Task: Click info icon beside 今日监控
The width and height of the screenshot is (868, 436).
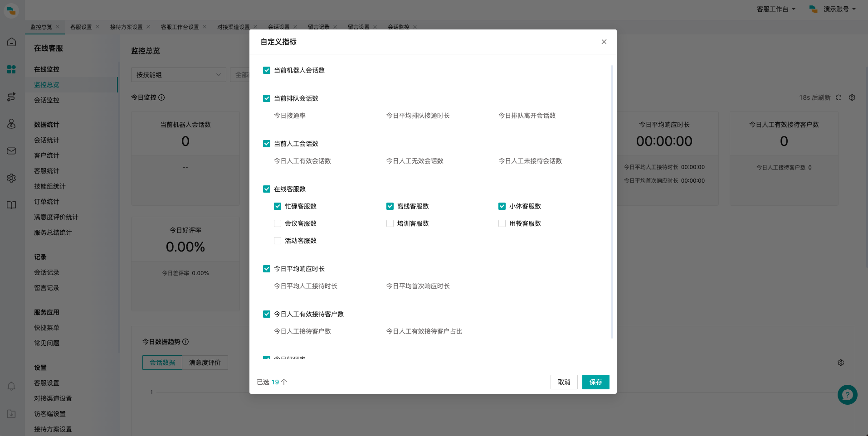Action: click(162, 97)
